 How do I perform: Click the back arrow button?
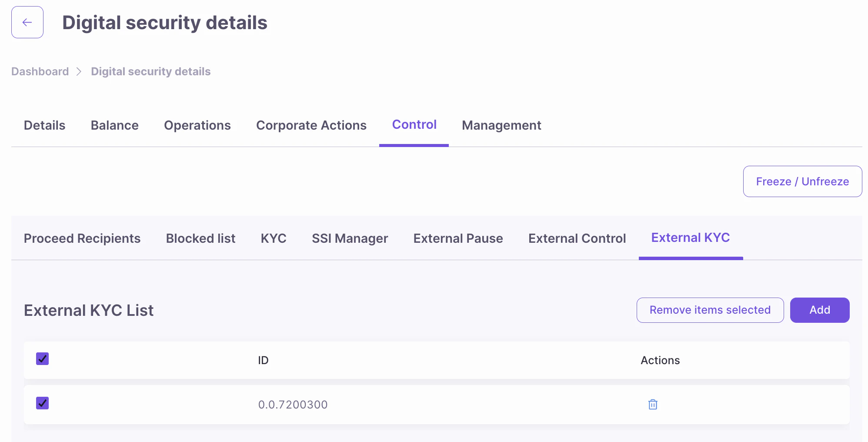click(x=27, y=22)
